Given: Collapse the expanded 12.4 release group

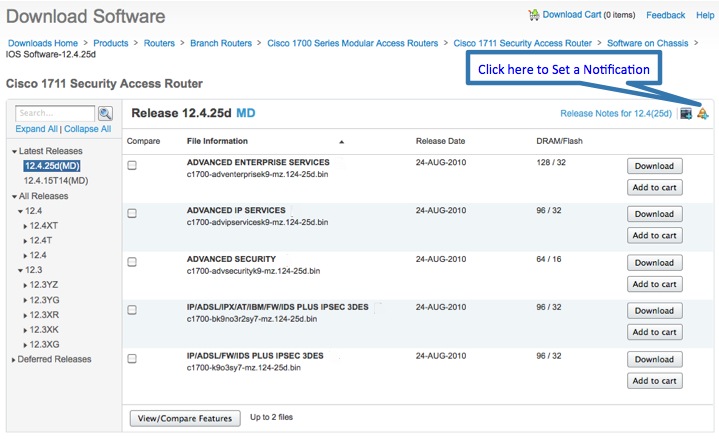Looking at the screenshot, I should pyautogui.click(x=20, y=211).
